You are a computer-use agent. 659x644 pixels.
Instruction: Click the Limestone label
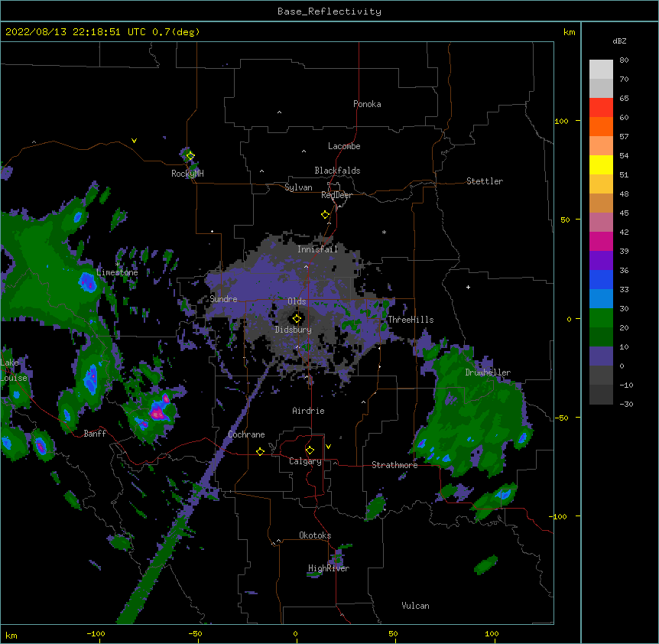[x=117, y=272]
